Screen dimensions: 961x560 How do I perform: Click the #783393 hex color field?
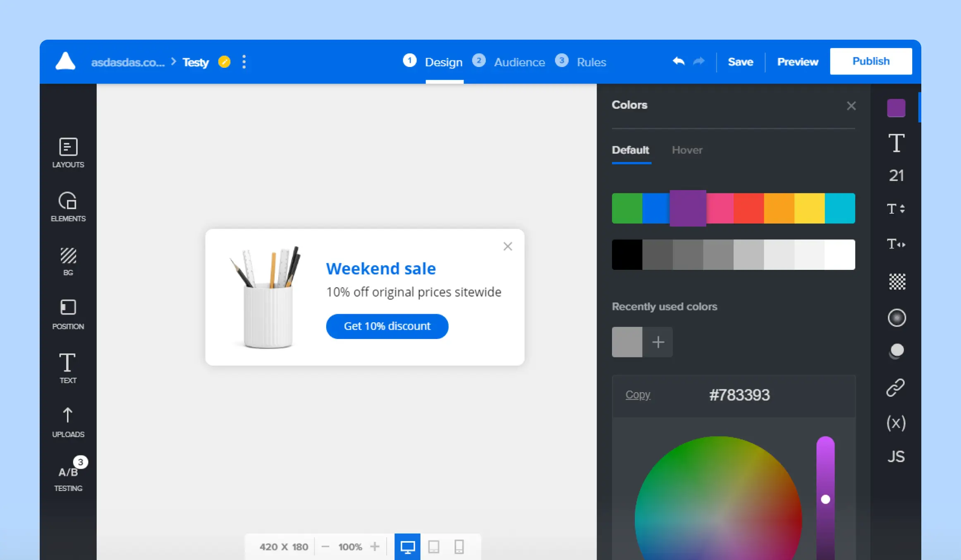click(739, 395)
